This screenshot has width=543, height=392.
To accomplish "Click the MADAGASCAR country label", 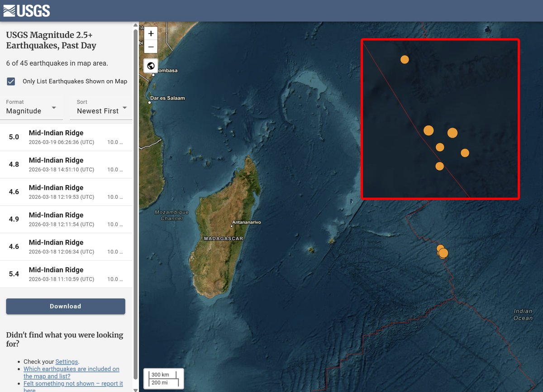I will coord(224,239).
